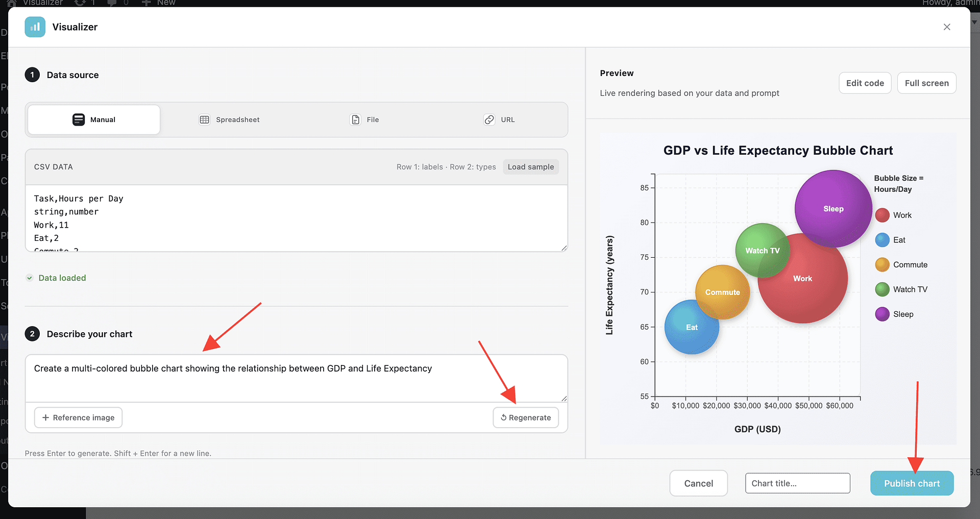
Task: Click the Data loaded checkmark icon
Action: click(30, 278)
